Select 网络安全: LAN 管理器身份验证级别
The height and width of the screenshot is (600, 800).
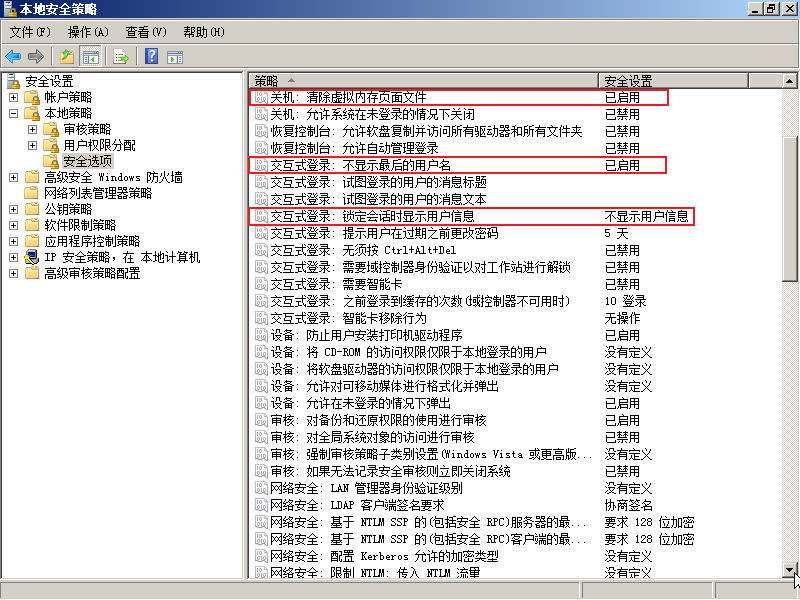click(x=366, y=488)
